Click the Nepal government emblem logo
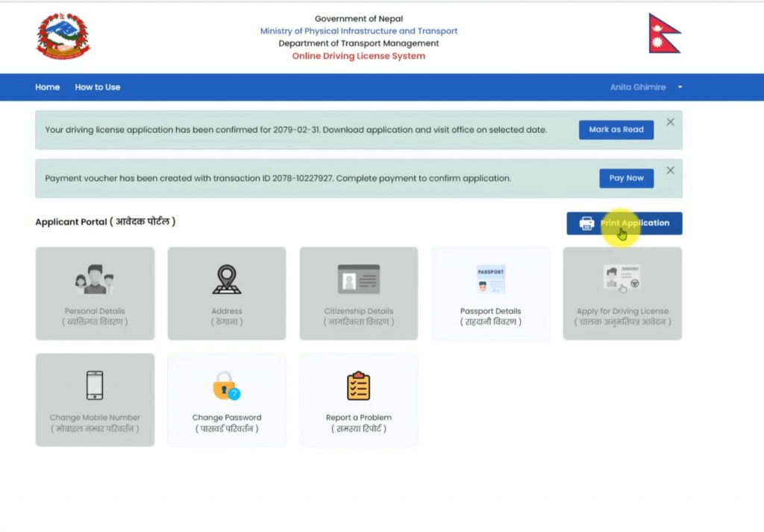 coord(63,34)
